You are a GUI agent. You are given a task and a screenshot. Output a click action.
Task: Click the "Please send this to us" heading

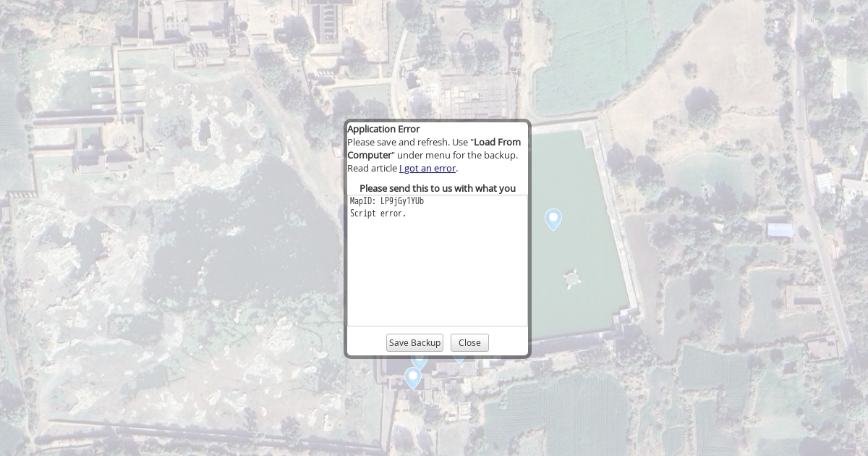coord(438,188)
